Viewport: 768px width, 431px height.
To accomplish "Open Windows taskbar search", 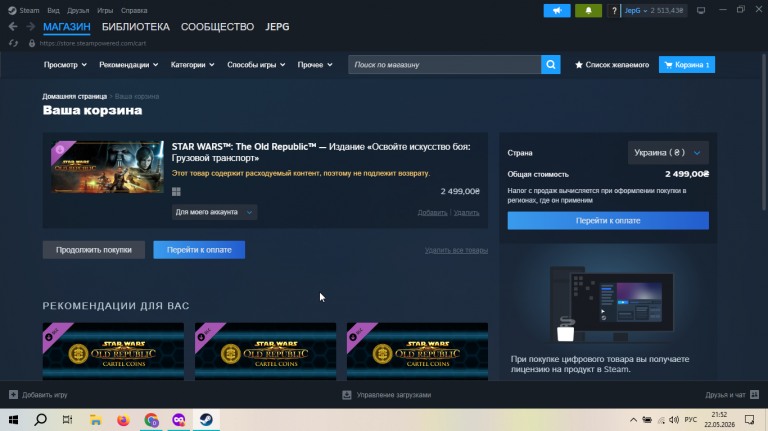I will click(x=41, y=420).
